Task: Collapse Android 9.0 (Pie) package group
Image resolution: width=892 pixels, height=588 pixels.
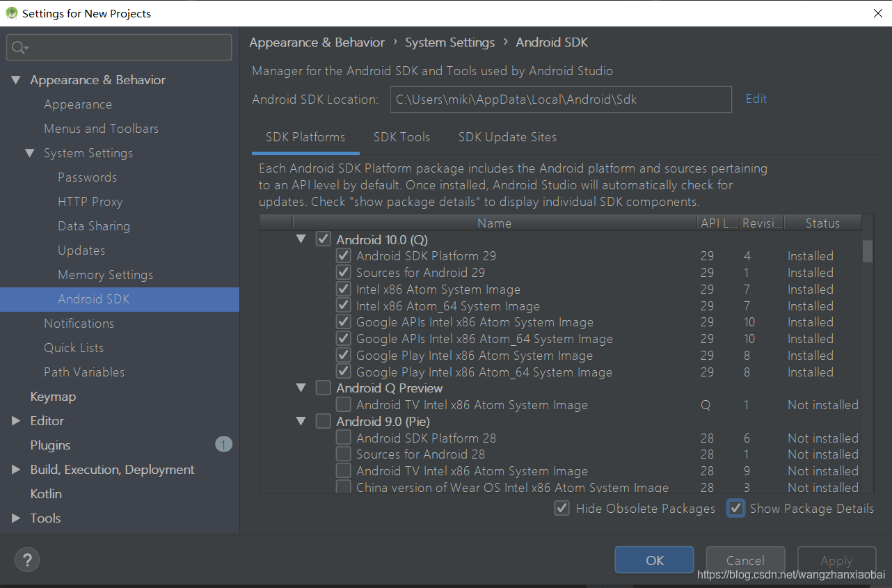Action: (x=301, y=421)
